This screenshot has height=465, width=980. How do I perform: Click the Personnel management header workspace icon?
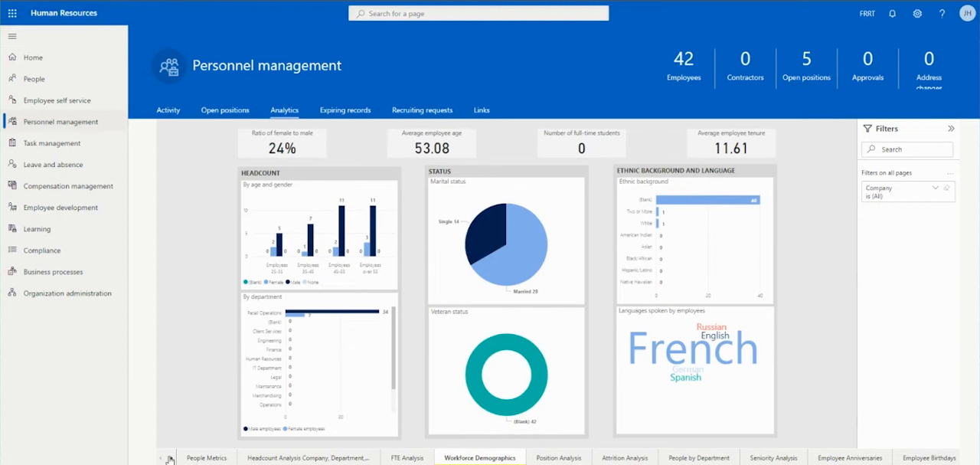(168, 66)
